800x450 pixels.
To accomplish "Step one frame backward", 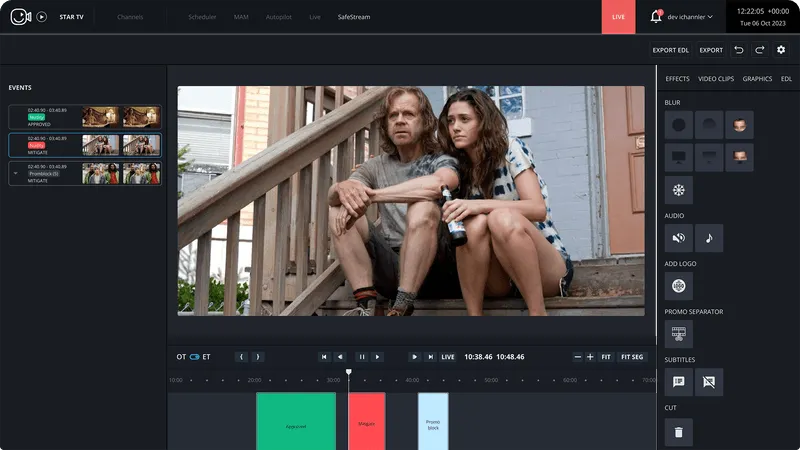I will pyautogui.click(x=340, y=357).
